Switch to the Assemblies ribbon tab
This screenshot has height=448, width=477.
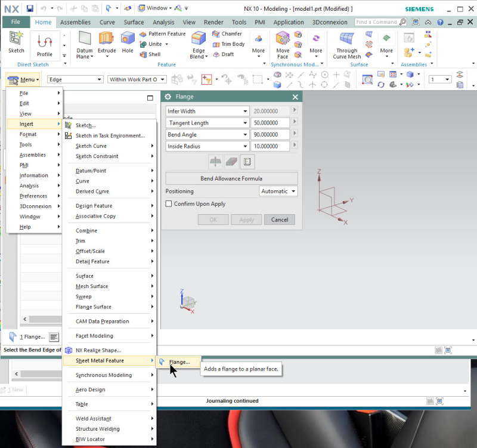click(x=76, y=22)
